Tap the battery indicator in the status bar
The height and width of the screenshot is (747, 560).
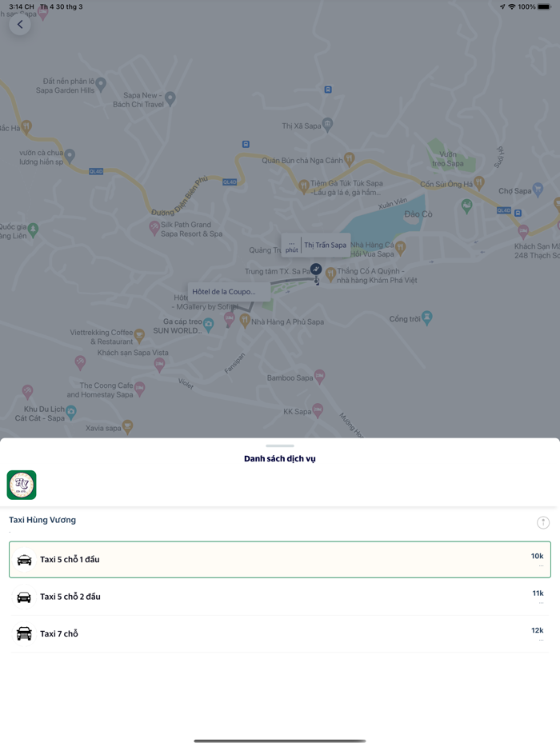543,6
